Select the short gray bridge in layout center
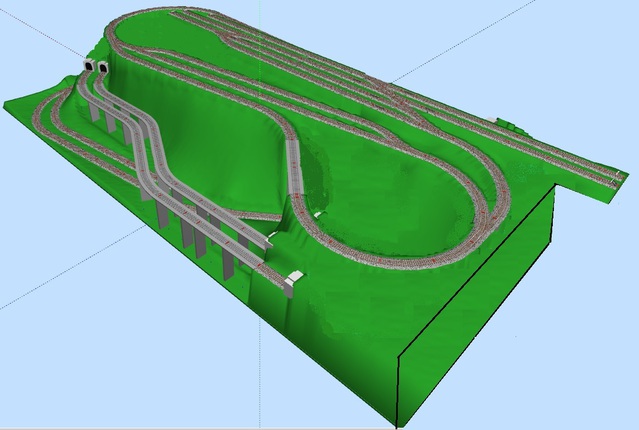This screenshot has width=639, height=430. point(294,164)
